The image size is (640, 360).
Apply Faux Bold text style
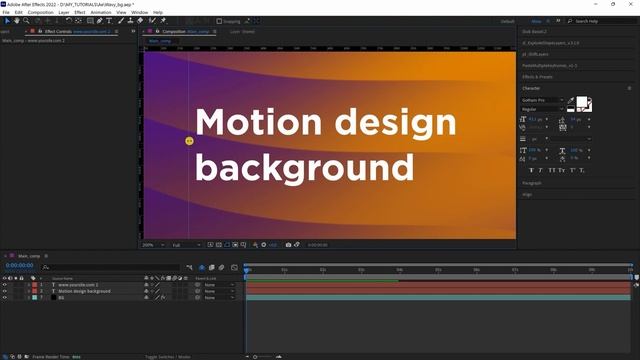click(x=531, y=170)
